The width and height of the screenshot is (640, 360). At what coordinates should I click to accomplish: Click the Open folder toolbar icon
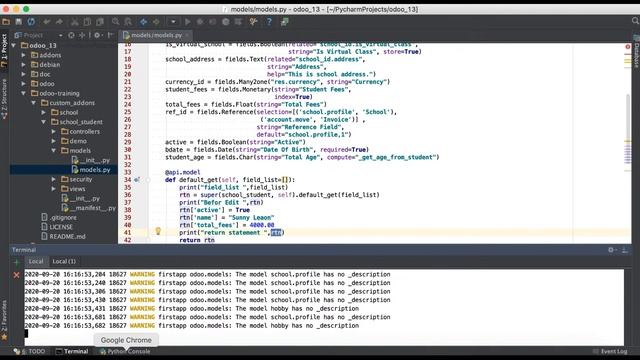point(6,22)
